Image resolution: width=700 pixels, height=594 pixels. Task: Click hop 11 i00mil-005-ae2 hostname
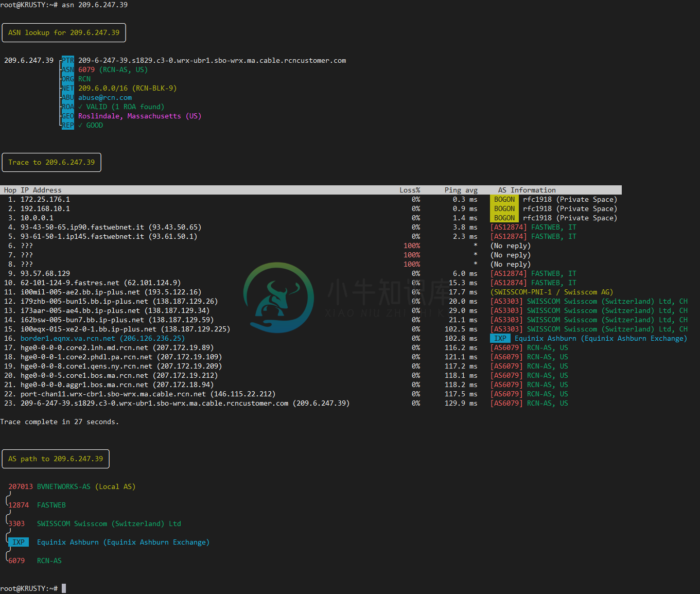(80, 292)
